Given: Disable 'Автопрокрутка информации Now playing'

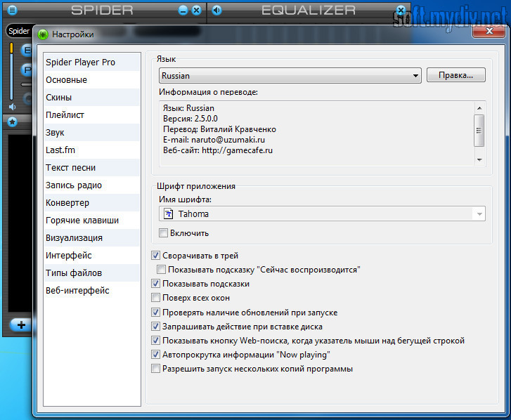Looking at the screenshot, I should 156,354.
